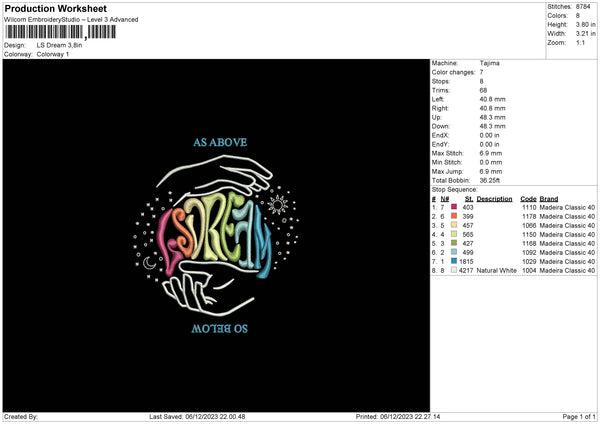Click the 'Description' column header

(494, 199)
